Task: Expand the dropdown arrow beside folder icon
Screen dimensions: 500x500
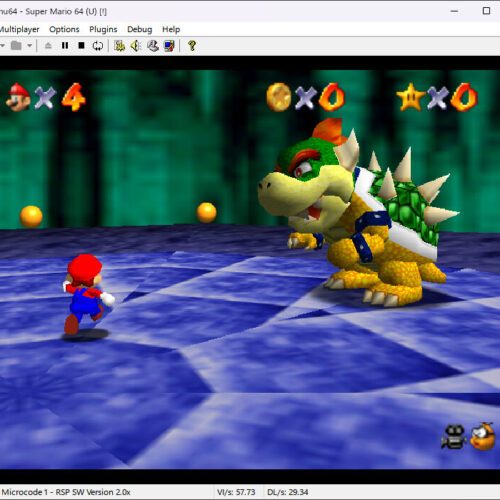Action: pyautogui.click(x=30, y=45)
